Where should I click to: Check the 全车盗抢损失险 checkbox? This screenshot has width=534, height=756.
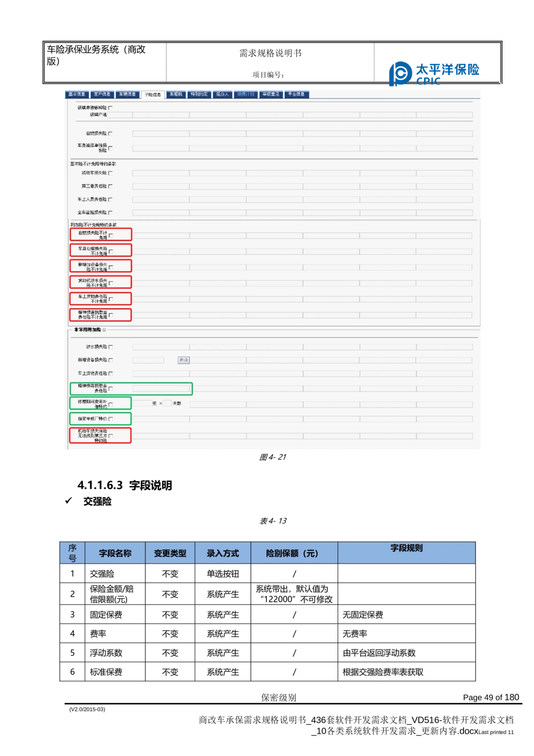tap(111, 212)
